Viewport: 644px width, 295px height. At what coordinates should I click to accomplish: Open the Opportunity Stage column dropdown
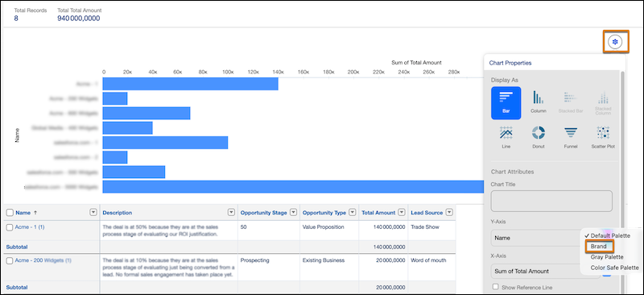click(x=293, y=212)
